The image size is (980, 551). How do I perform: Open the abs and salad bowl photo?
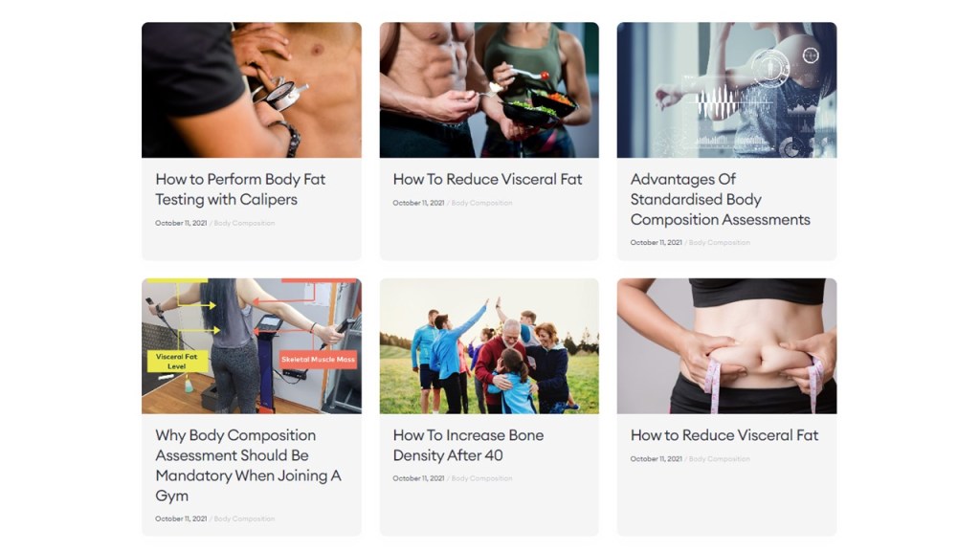pos(489,90)
